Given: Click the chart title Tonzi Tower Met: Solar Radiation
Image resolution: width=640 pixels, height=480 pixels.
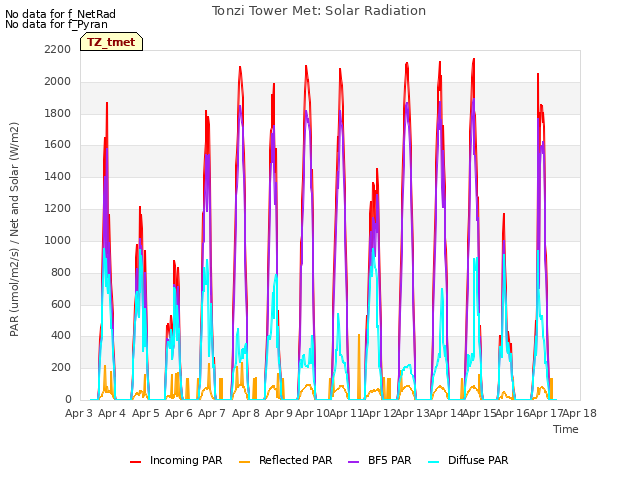Looking at the screenshot, I should click(x=319, y=11).
